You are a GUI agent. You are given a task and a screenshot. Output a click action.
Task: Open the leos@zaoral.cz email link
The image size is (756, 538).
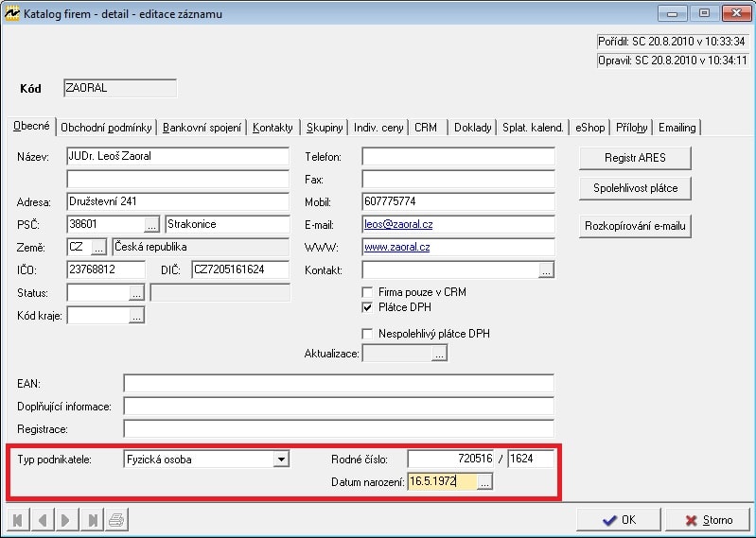click(x=398, y=224)
